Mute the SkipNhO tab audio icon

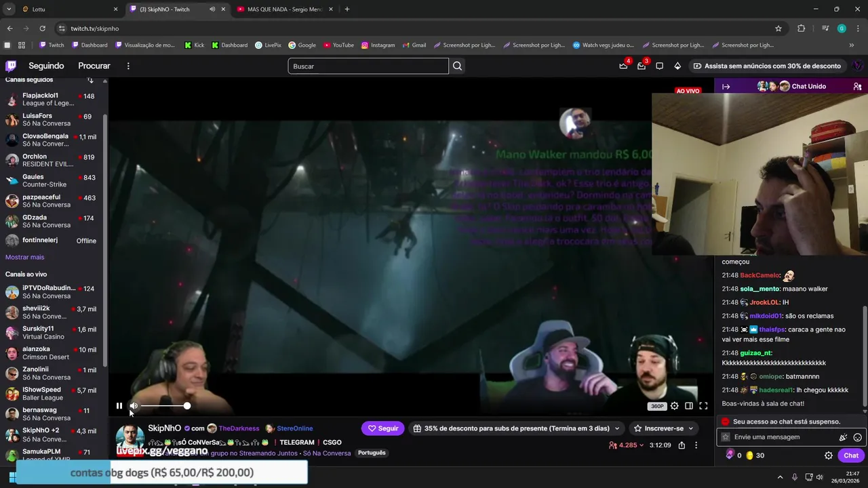pyautogui.click(x=212, y=9)
